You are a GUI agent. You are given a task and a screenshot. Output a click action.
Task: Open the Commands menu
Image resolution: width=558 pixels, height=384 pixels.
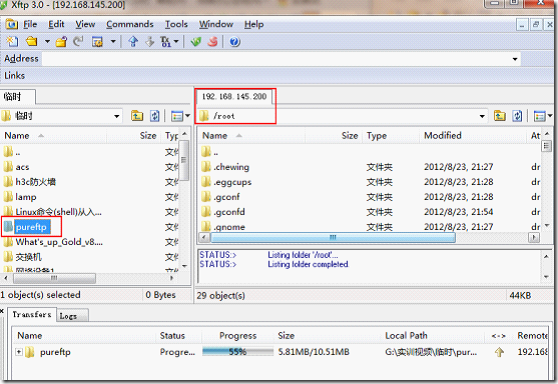click(130, 24)
